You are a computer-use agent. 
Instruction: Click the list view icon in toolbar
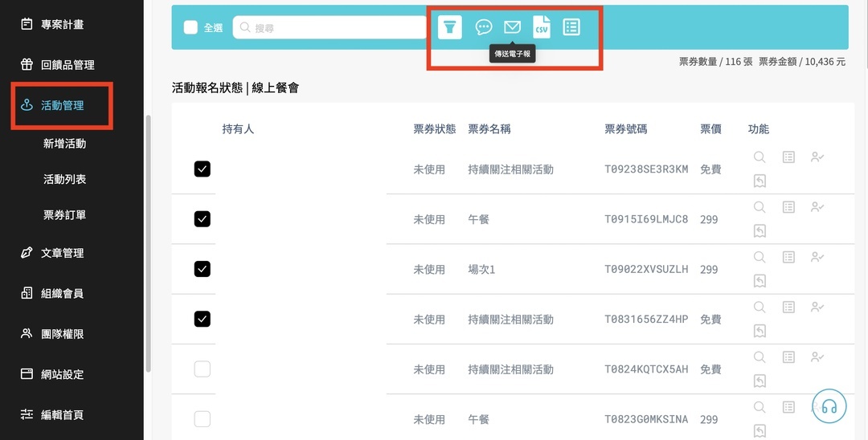[571, 27]
